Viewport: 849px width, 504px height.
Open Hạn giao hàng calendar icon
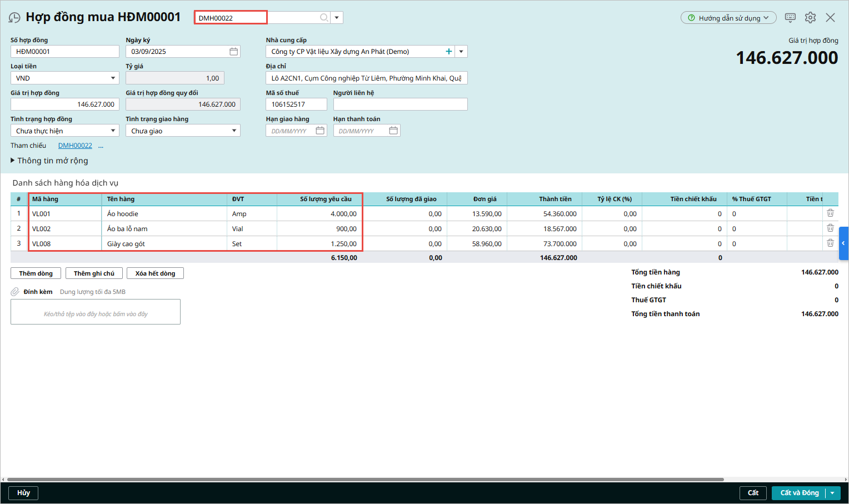[320, 131]
